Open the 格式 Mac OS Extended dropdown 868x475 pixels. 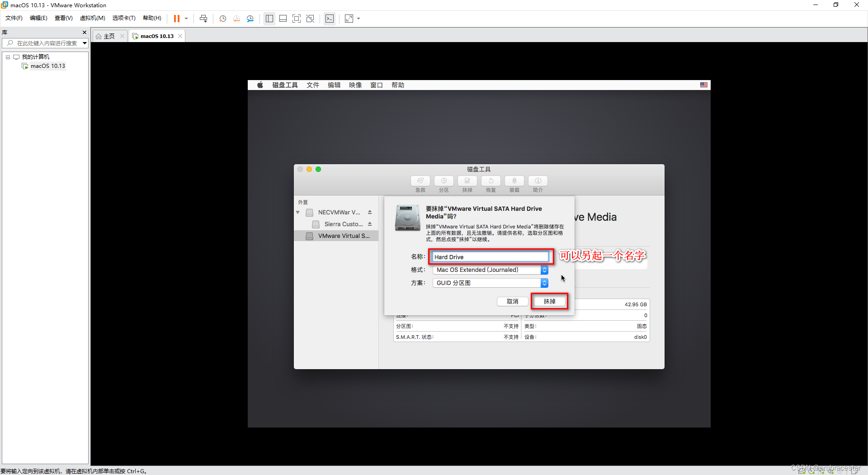pos(490,270)
